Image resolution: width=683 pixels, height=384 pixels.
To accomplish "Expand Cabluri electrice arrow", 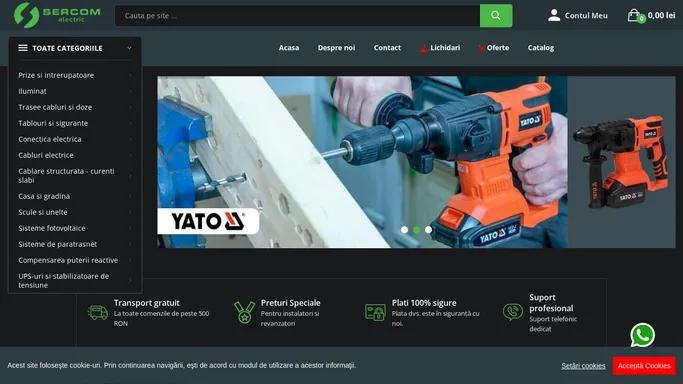I will pos(130,155).
